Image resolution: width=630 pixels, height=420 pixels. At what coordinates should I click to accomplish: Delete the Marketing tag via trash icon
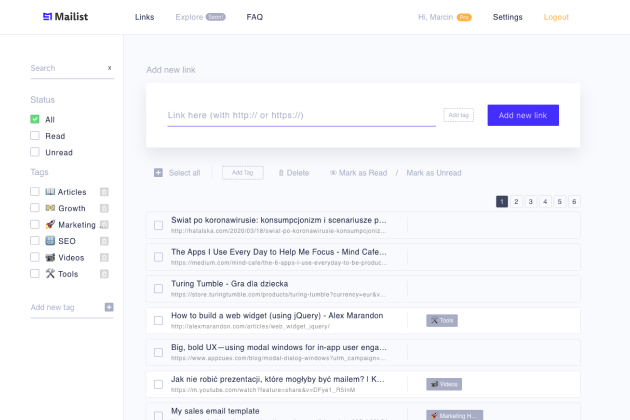(104, 225)
